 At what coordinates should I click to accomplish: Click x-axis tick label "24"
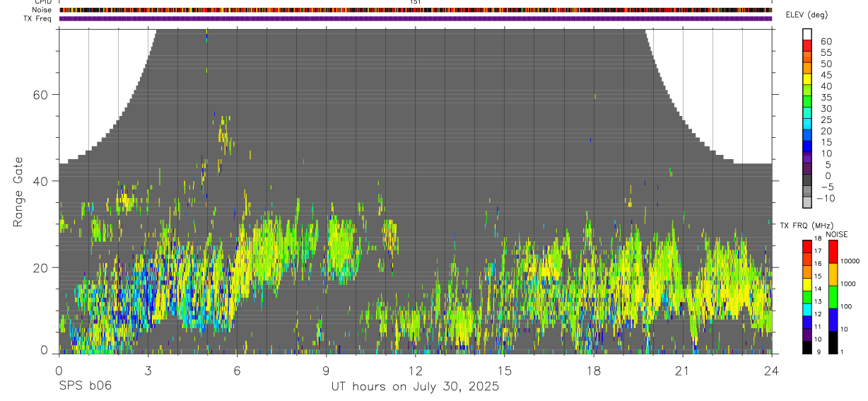[x=772, y=370]
